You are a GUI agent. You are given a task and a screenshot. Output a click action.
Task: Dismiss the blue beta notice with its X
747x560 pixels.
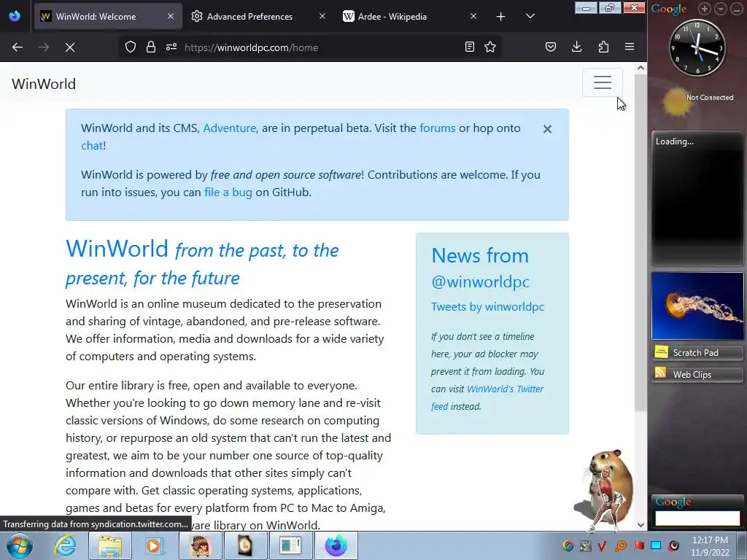tap(547, 129)
